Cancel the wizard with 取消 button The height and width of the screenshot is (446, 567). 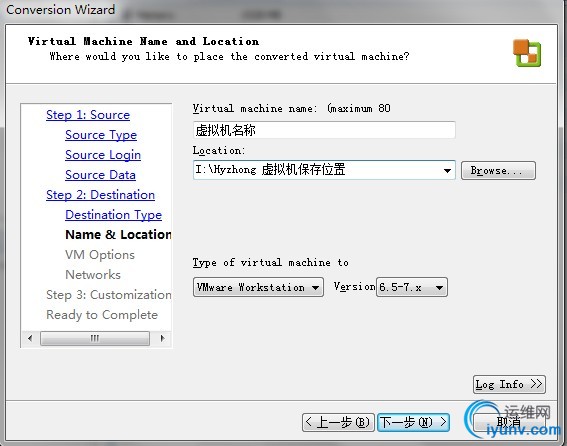[509, 422]
